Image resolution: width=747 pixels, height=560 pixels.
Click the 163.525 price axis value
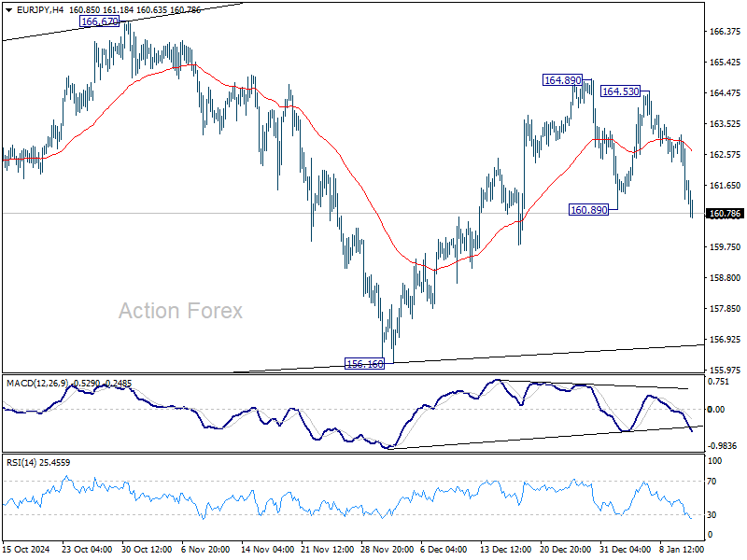725,124
